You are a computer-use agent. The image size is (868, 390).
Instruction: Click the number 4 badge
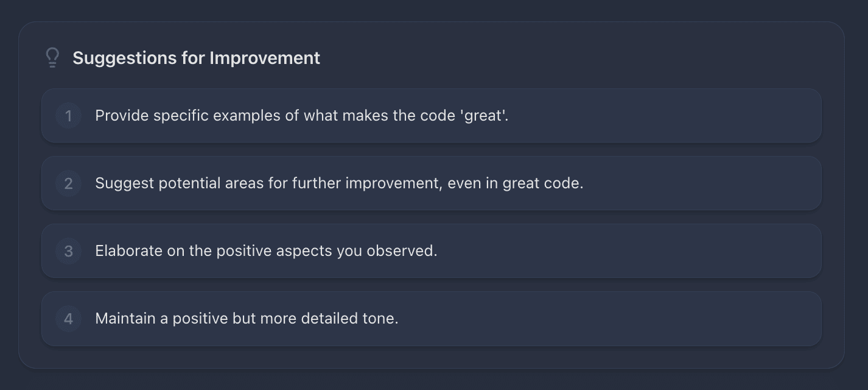68,319
